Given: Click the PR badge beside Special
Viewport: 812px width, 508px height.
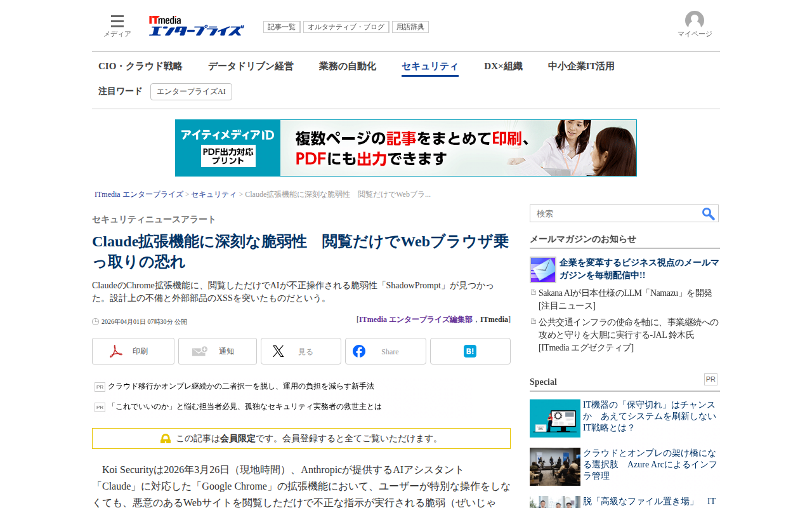Looking at the screenshot, I should point(710,379).
